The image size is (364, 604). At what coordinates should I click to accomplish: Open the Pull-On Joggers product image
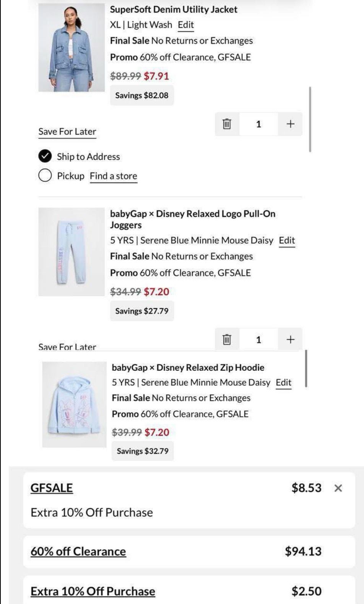(x=71, y=252)
